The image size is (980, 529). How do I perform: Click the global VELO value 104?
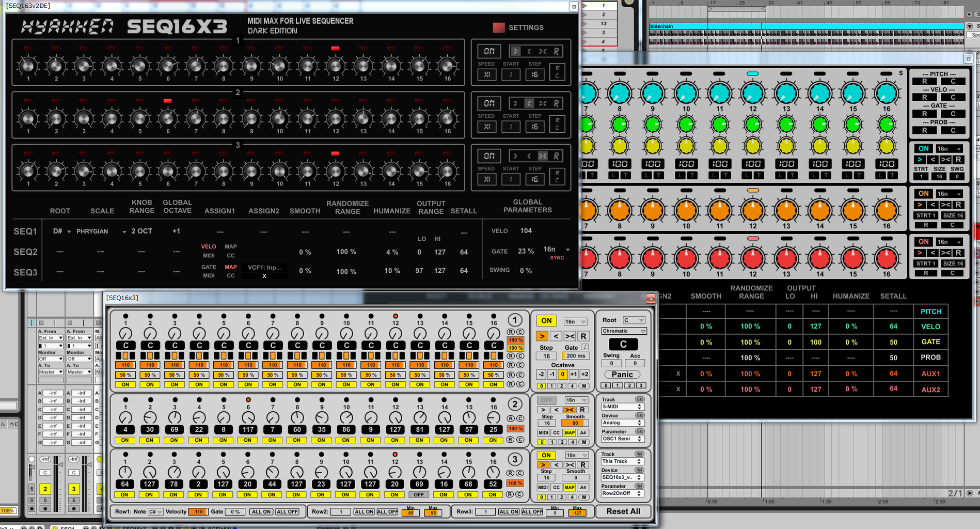[526, 230]
